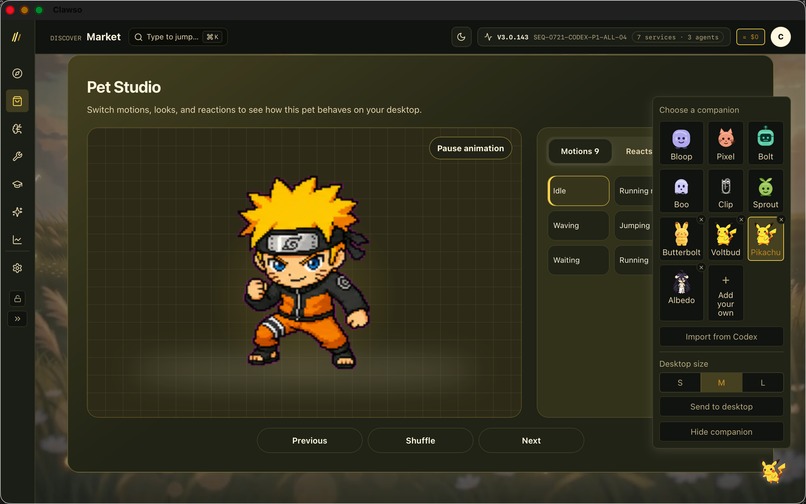Viewport: 806px width, 504px height.
Task: Toggle dark mode with the moon icon
Action: [x=461, y=37]
